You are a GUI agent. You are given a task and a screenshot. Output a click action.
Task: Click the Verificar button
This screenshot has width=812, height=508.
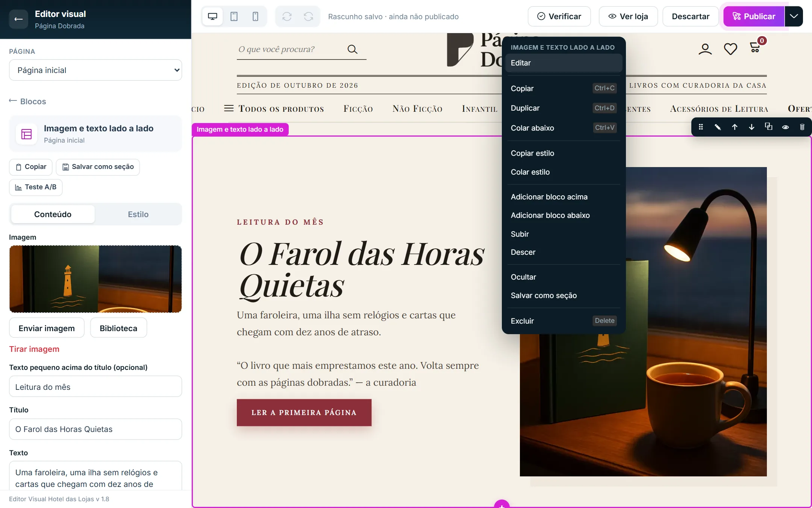pos(559,16)
